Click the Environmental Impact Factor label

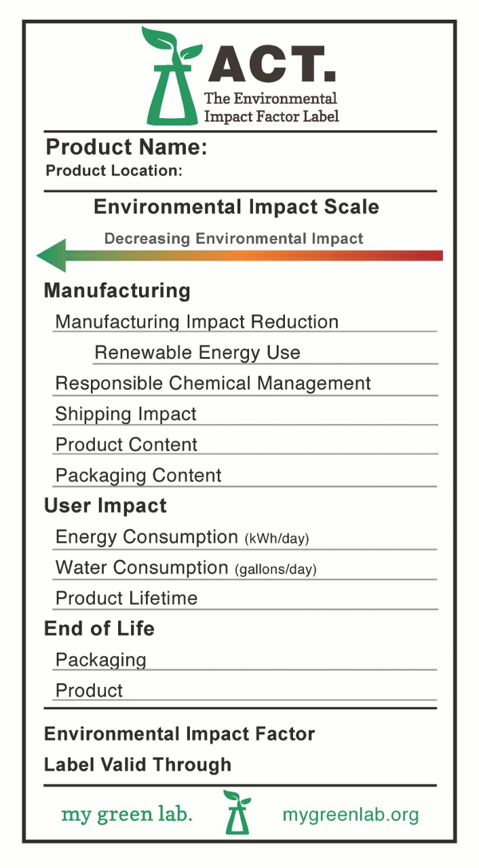click(x=179, y=734)
